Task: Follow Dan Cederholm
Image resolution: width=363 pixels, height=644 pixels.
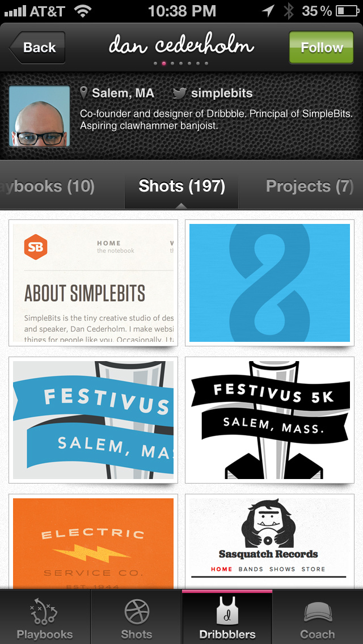Action: (321, 47)
